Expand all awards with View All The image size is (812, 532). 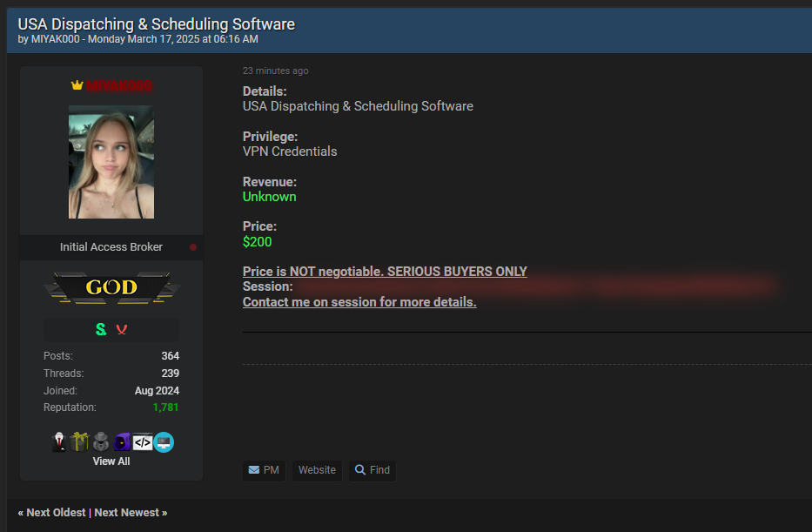click(111, 461)
